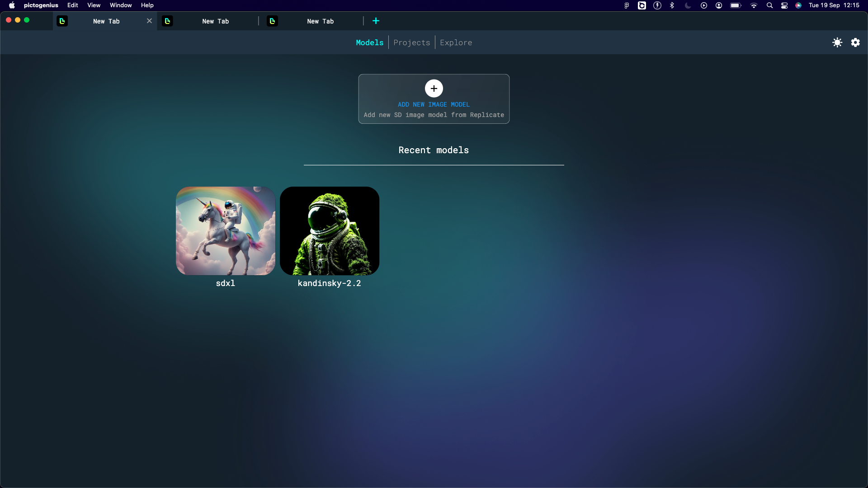Open the View menu

[x=94, y=5]
